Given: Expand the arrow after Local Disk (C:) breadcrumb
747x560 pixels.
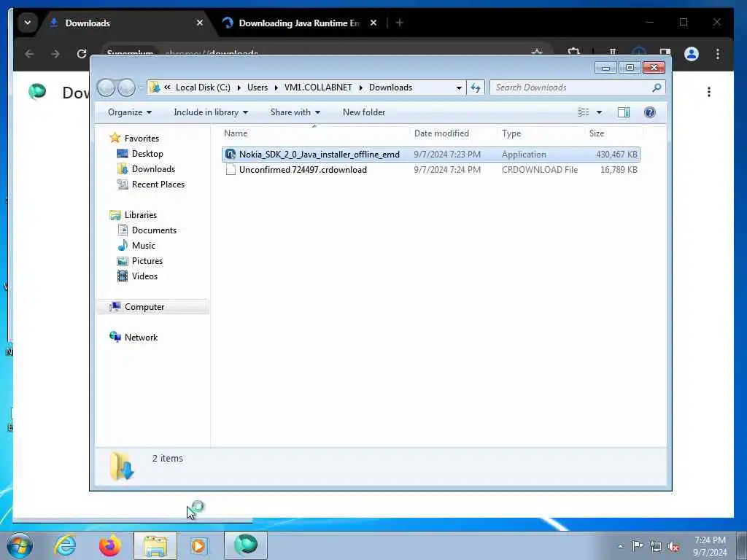Looking at the screenshot, I should tap(239, 87).
